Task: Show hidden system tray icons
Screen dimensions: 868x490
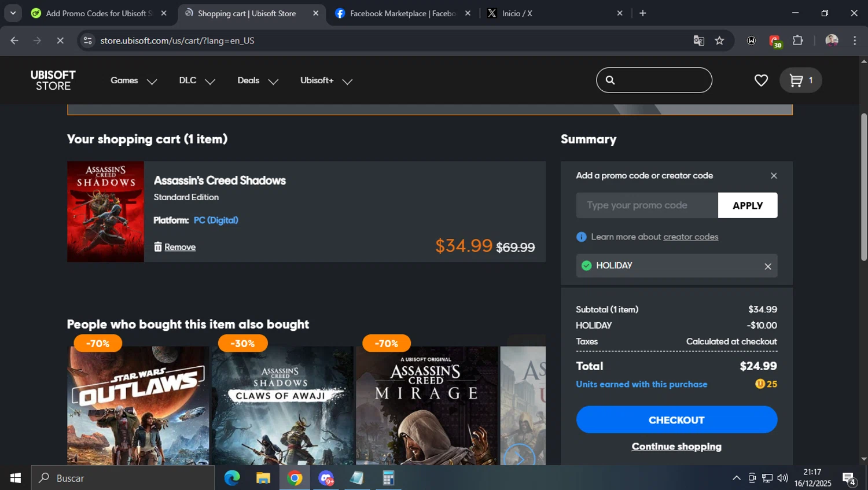Action: (x=736, y=478)
